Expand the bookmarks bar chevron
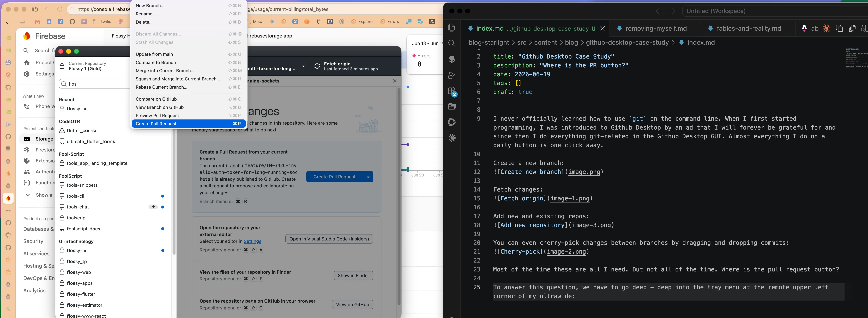Screen dimensions: 868x318 [x=8, y=23]
